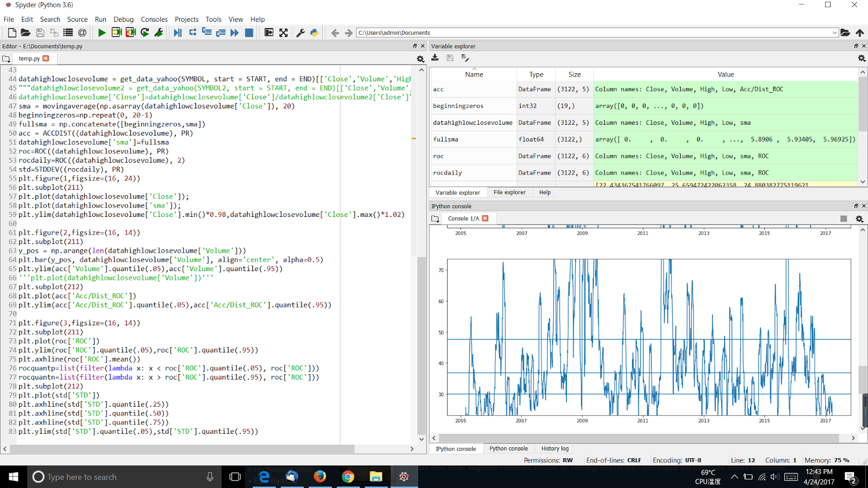
Task: Open the working directory path dropdown
Action: point(834,33)
